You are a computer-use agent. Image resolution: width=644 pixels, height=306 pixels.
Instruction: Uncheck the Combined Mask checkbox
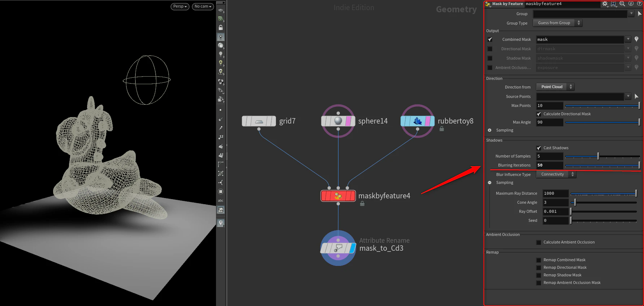[x=490, y=39]
